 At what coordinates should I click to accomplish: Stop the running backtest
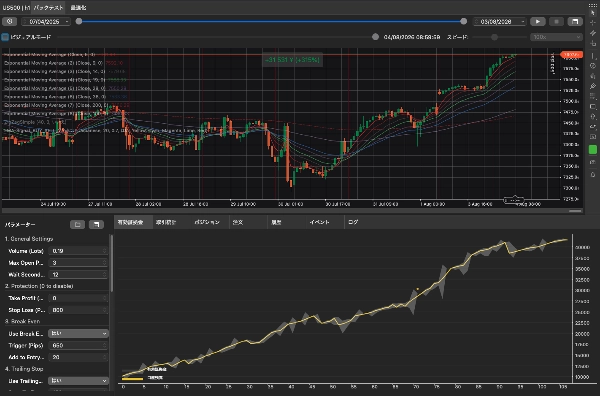[556, 21]
